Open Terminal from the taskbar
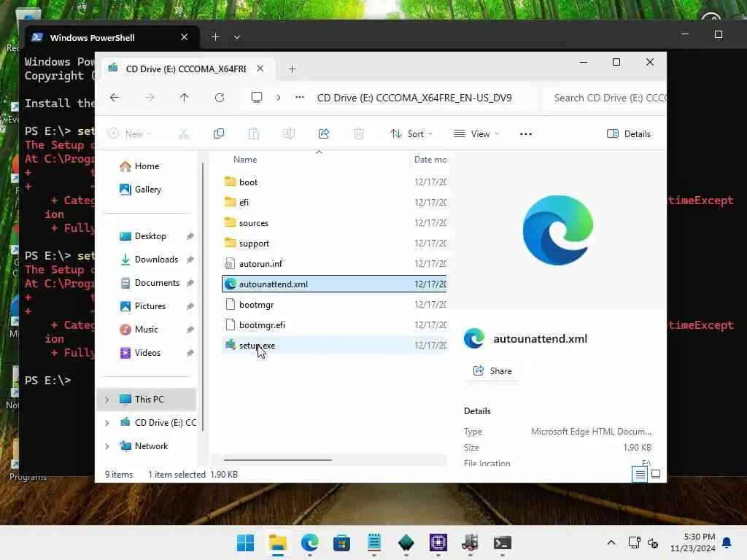 [x=502, y=542]
